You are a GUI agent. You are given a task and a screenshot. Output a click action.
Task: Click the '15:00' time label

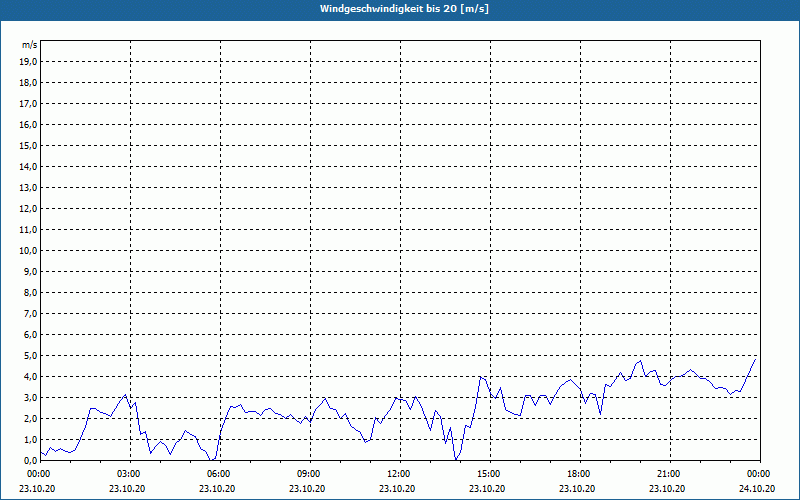coord(489,474)
